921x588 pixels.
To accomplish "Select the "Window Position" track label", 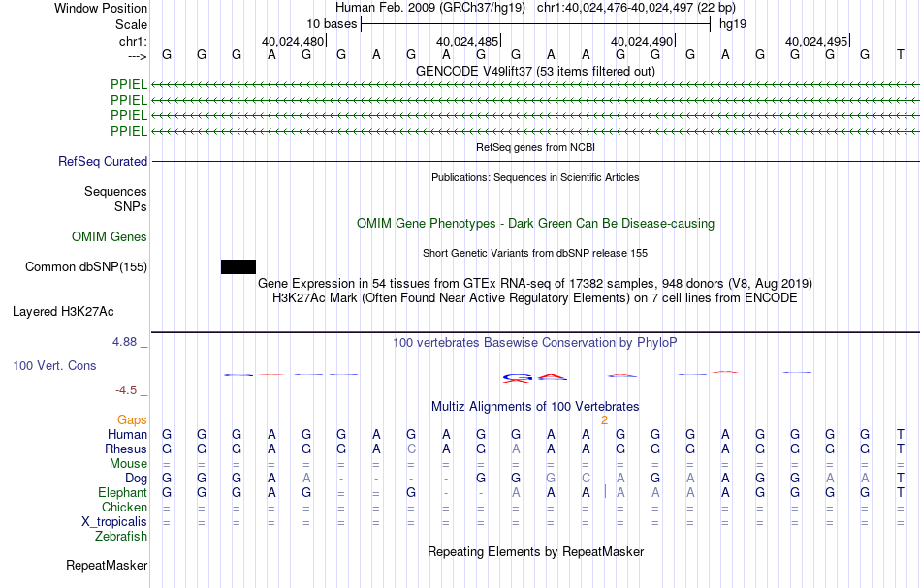I will [x=101, y=8].
